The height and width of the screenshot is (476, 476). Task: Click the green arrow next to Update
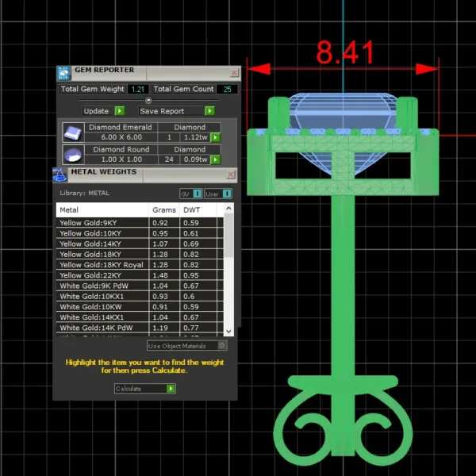pos(120,111)
